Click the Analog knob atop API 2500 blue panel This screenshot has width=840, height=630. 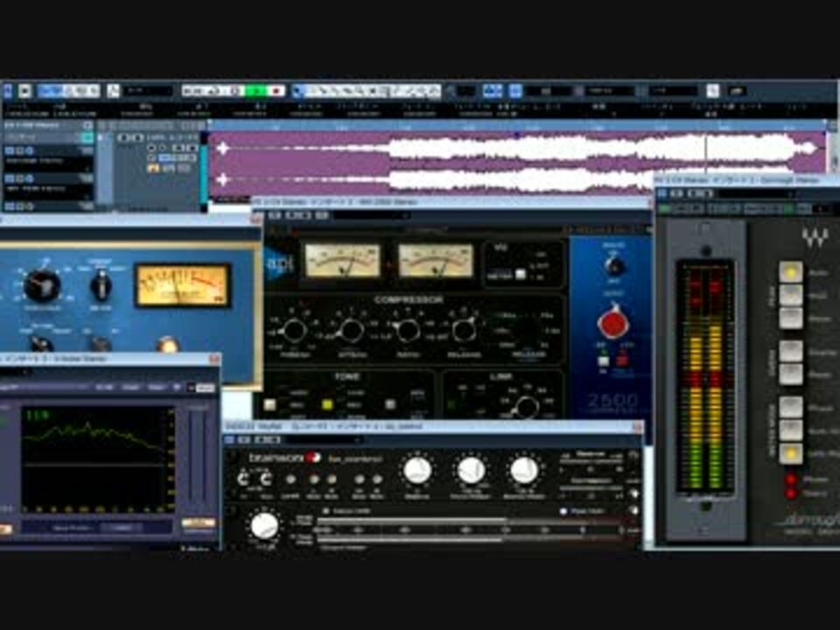(x=614, y=266)
